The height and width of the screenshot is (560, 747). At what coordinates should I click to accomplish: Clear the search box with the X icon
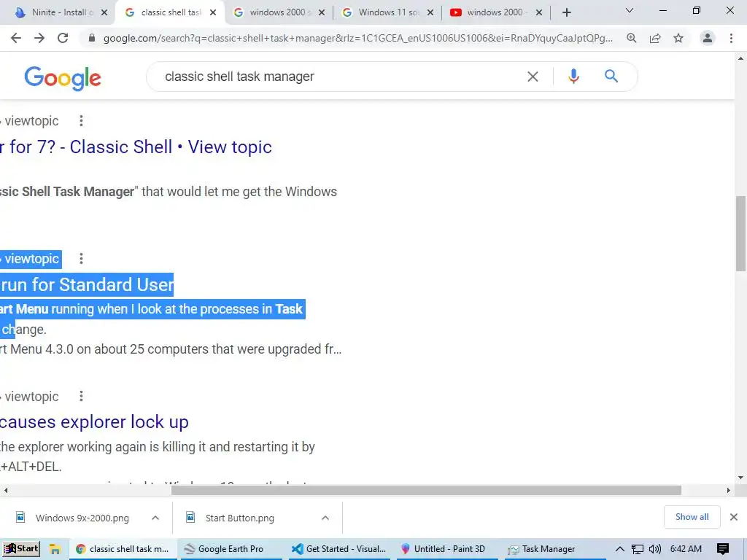[x=533, y=76]
